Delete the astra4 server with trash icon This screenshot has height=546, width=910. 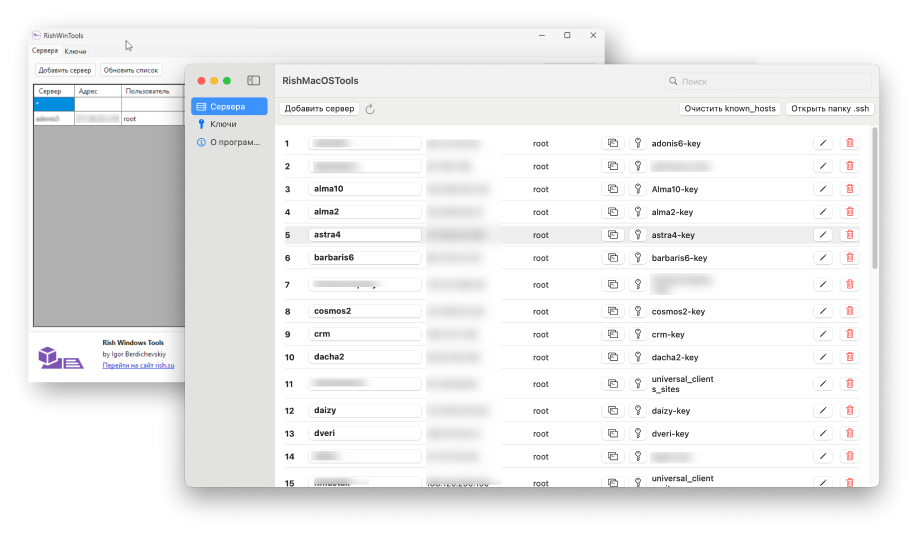tap(850, 235)
